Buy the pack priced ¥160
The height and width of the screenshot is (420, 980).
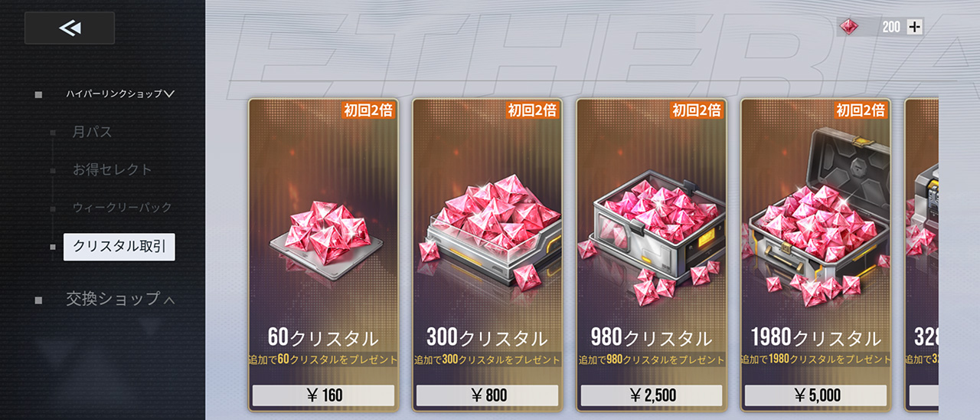(323, 395)
